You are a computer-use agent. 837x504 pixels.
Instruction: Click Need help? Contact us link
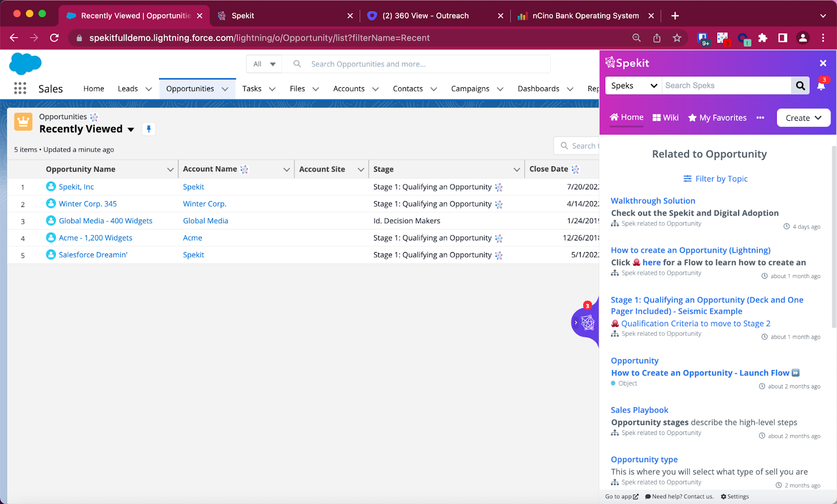click(679, 497)
